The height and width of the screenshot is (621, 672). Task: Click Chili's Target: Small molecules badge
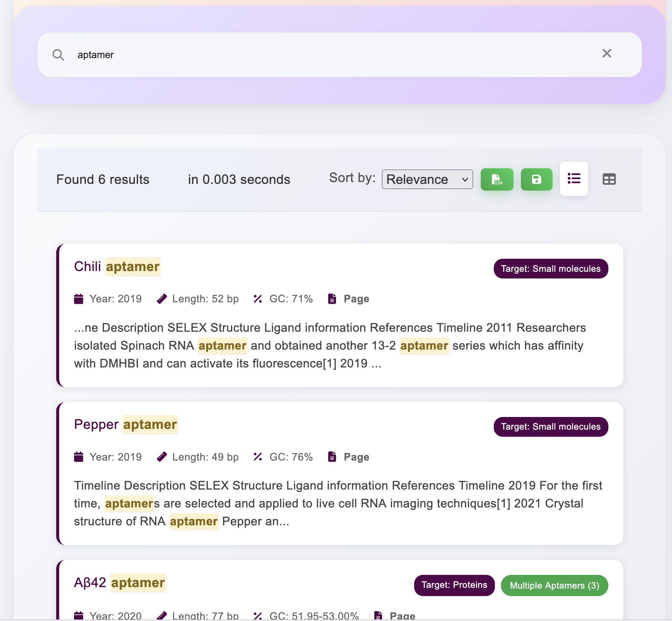click(551, 268)
